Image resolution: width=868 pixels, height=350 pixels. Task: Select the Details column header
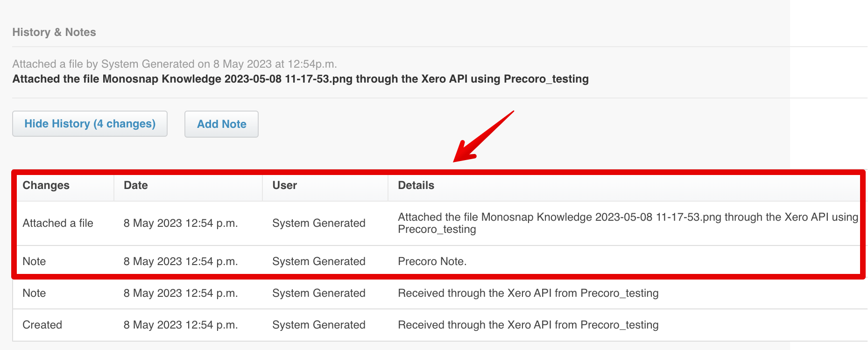click(x=416, y=185)
